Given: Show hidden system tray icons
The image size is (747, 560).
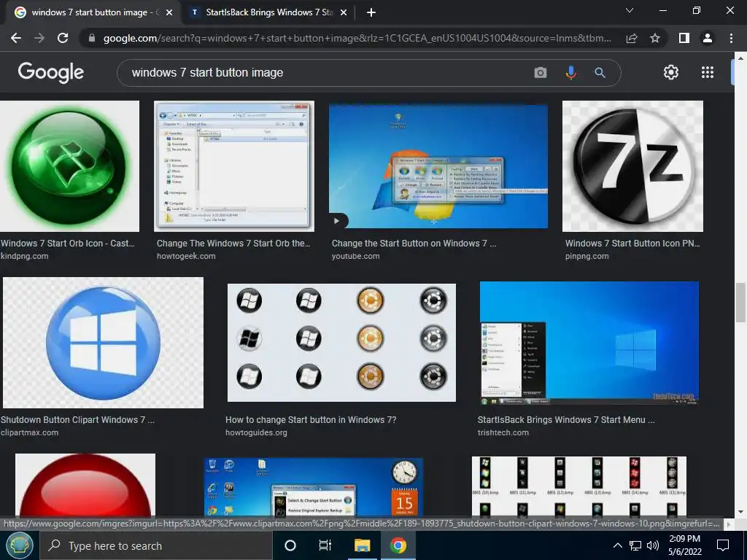Looking at the screenshot, I should coord(617,545).
